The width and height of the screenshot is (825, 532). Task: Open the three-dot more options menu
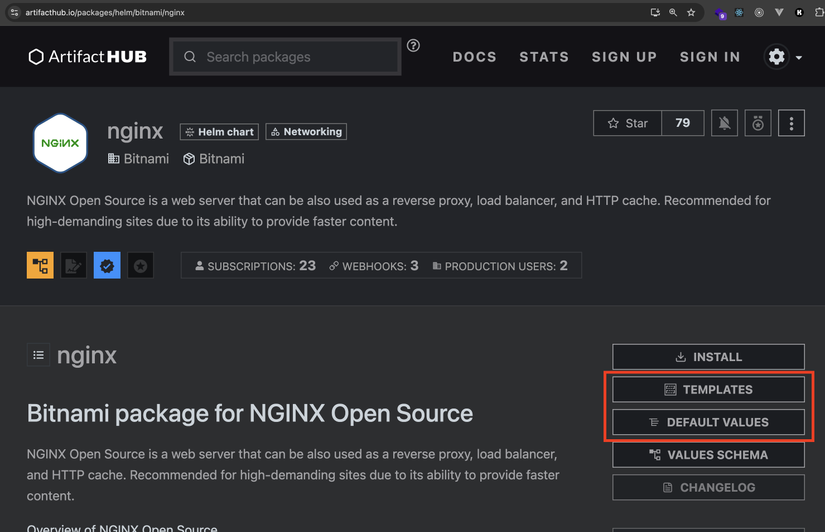[x=791, y=123]
